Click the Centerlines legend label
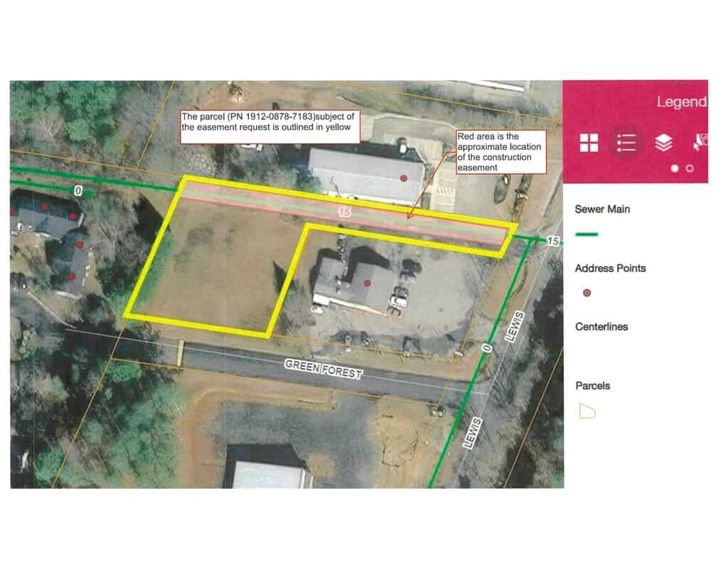This screenshot has height=562, width=728. 601,327
